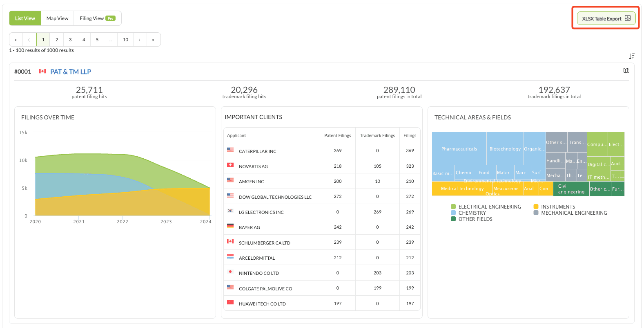Image resolution: width=644 pixels, height=328 pixels.
Task: Switch to List View tab
Action: (25, 18)
